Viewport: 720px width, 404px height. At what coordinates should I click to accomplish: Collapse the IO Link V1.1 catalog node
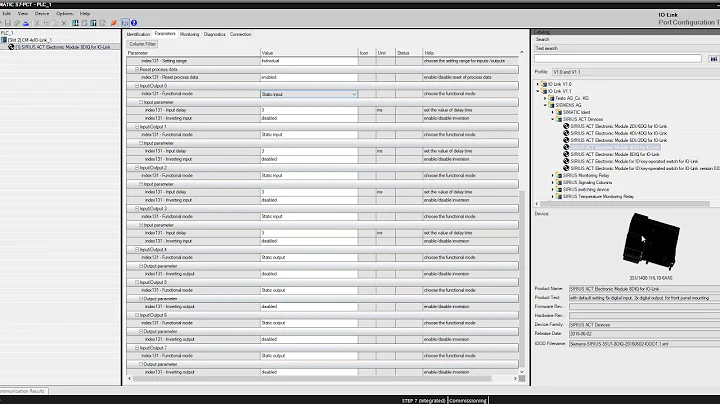point(538,91)
